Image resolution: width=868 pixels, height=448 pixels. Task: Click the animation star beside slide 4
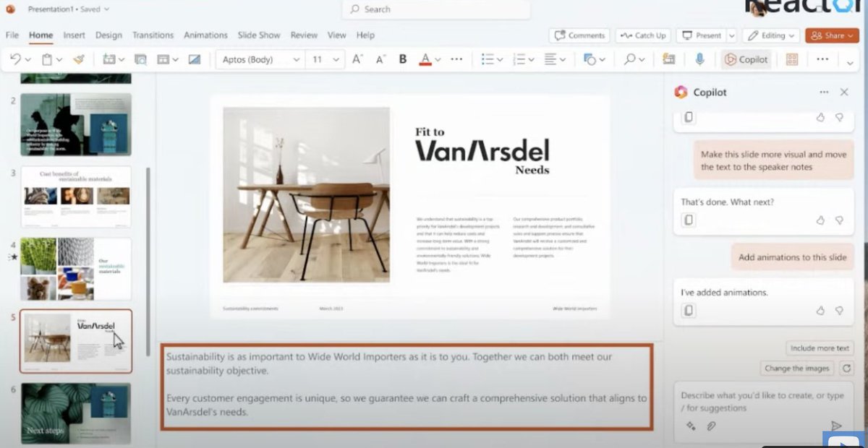pos(12,257)
